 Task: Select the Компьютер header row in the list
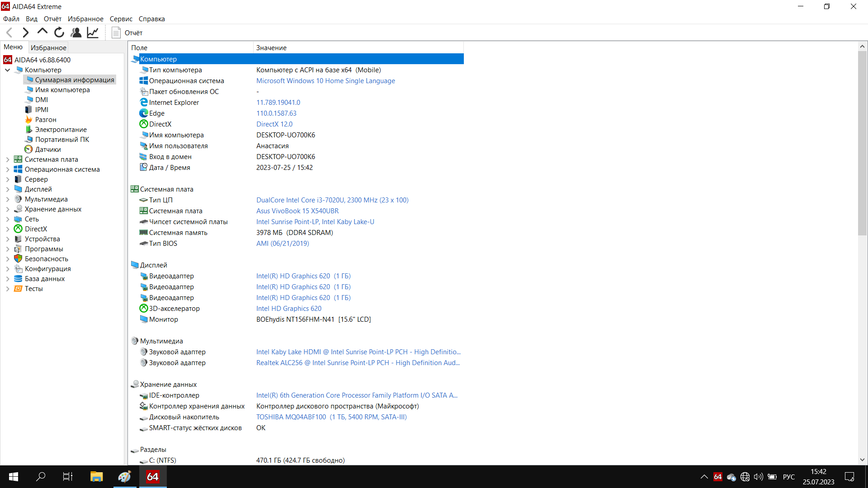[297, 59]
